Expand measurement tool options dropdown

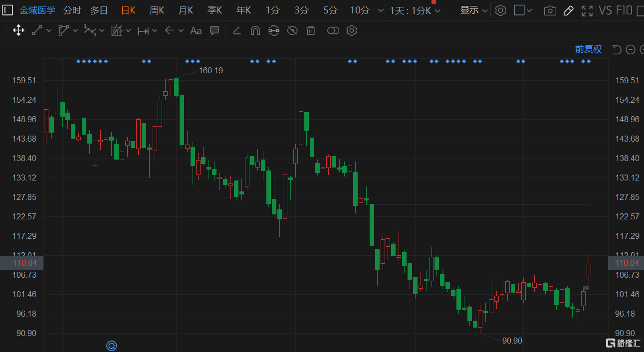coord(128,31)
